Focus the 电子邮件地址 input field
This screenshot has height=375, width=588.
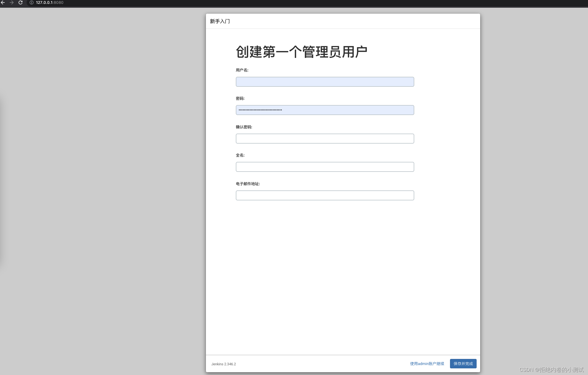point(325,195)
